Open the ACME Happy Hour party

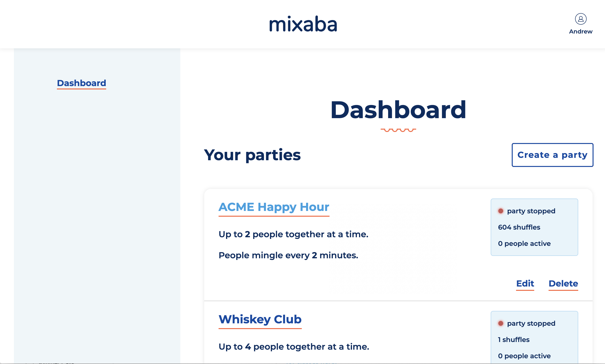274,207
